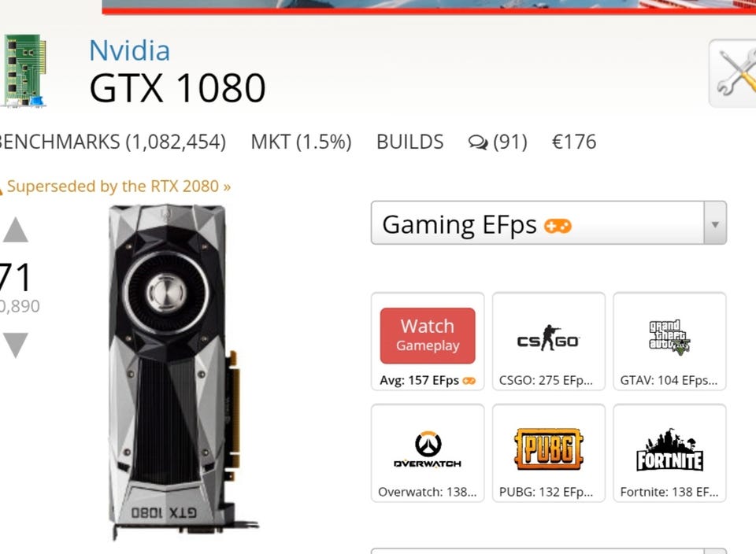Click the Watch Gameplay button
Viewport: 756px width, 554px height.
point(428,336)
